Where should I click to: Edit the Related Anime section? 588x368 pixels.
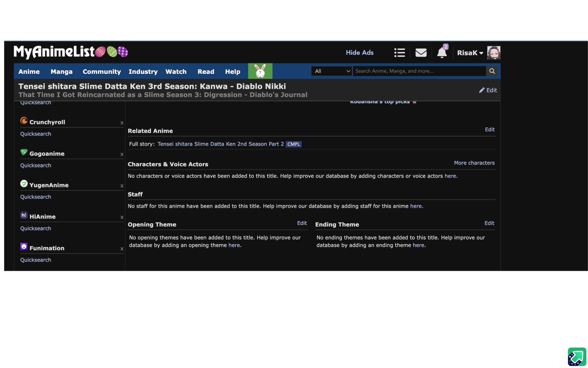coord(490,129)
